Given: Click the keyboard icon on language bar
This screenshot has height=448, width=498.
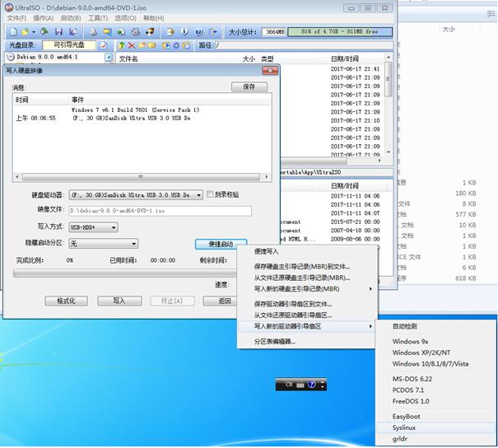Looking at the screenshot, I should point(300,385).
